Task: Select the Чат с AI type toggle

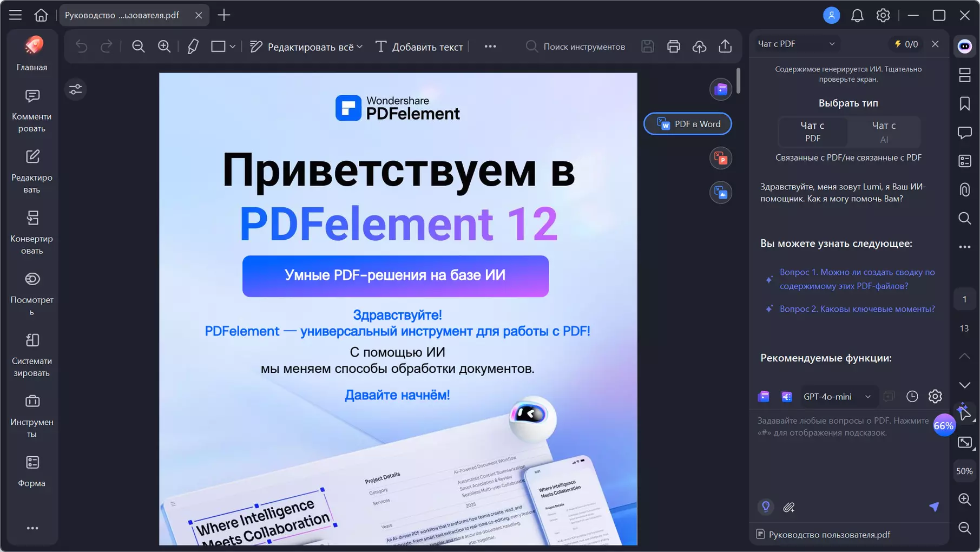Action: [884, 132]
